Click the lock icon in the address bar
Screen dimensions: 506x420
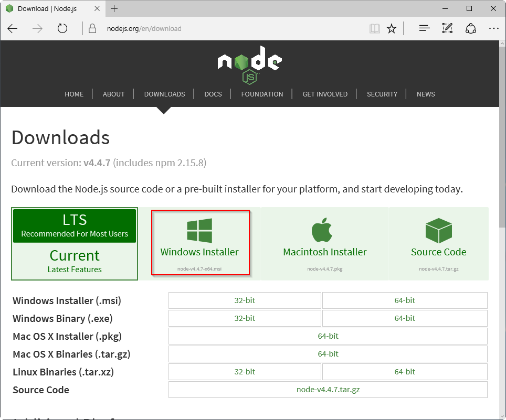92,29
